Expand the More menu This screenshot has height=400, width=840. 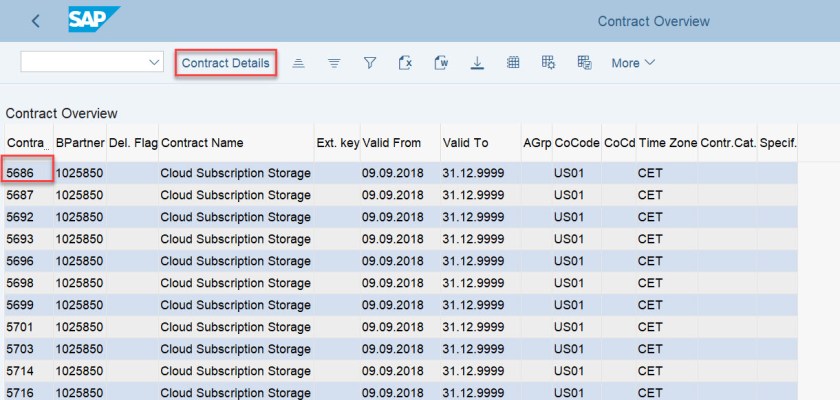(x=633, y=63)
